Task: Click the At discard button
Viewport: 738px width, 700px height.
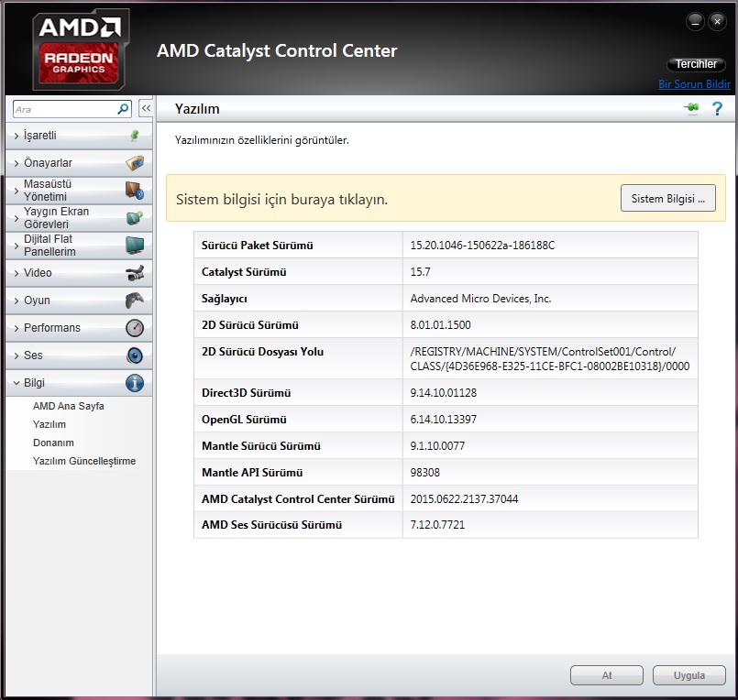Action: pos(607,675)
